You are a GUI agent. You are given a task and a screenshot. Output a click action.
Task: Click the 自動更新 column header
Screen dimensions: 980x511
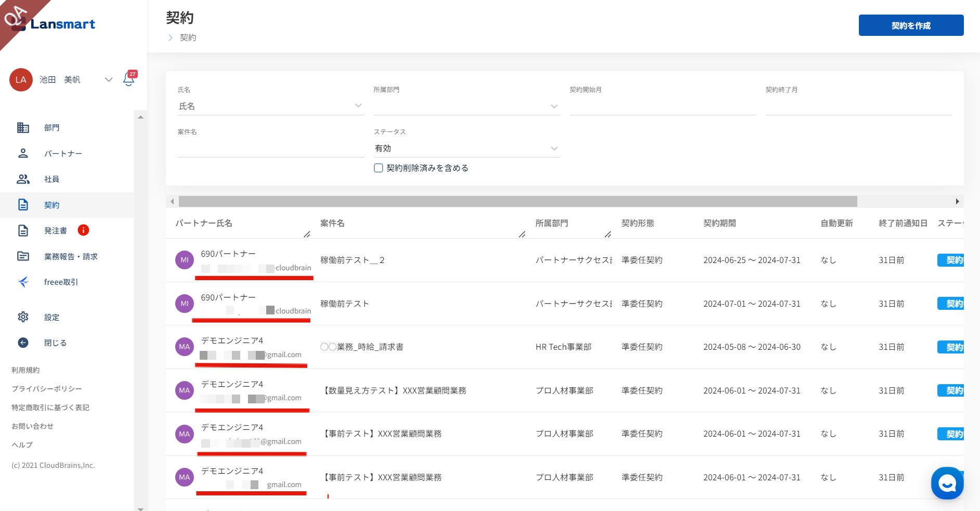tap(837, 223)
